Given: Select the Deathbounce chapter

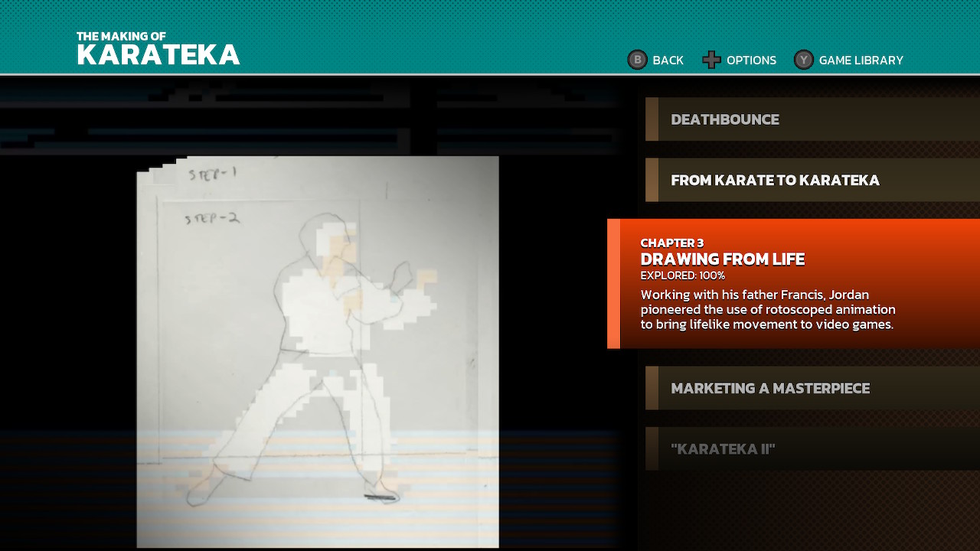Looking at the screenshot, I should [x=812, y=119].
